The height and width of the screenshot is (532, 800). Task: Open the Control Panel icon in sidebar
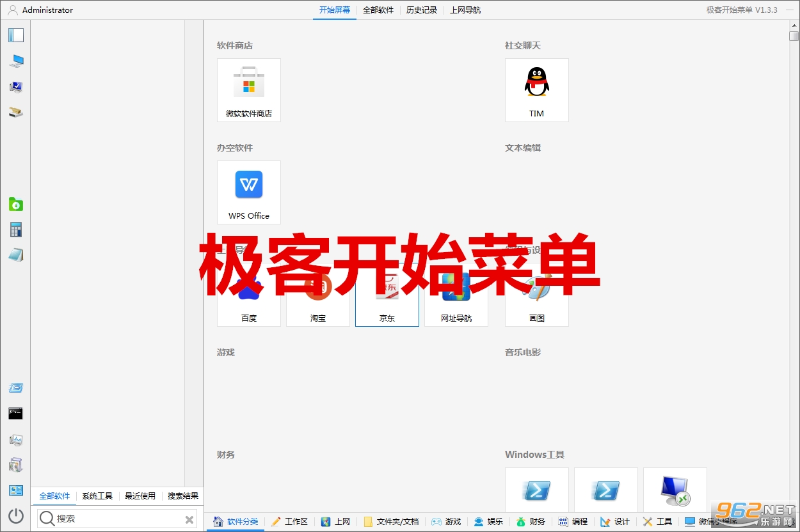15,490
